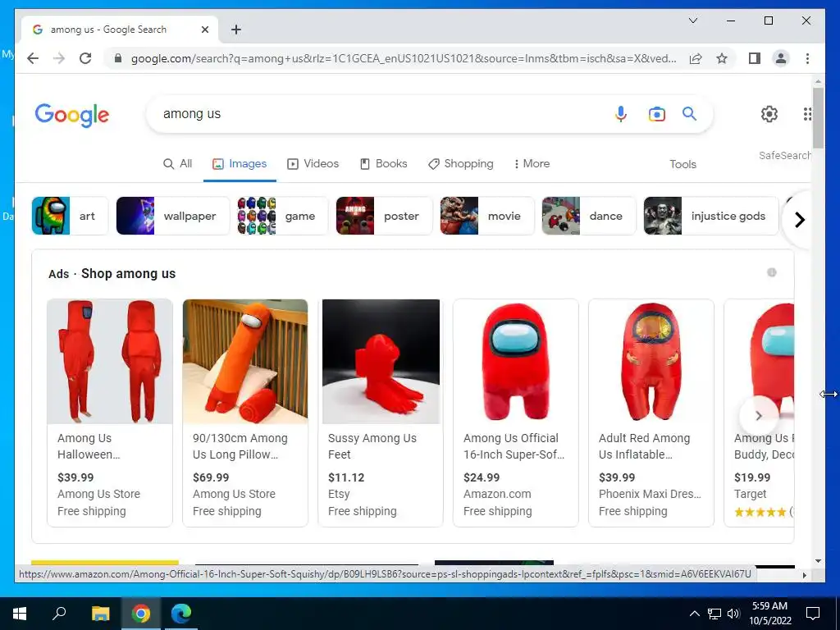Click the ads info icon

(x=771, y=272)
